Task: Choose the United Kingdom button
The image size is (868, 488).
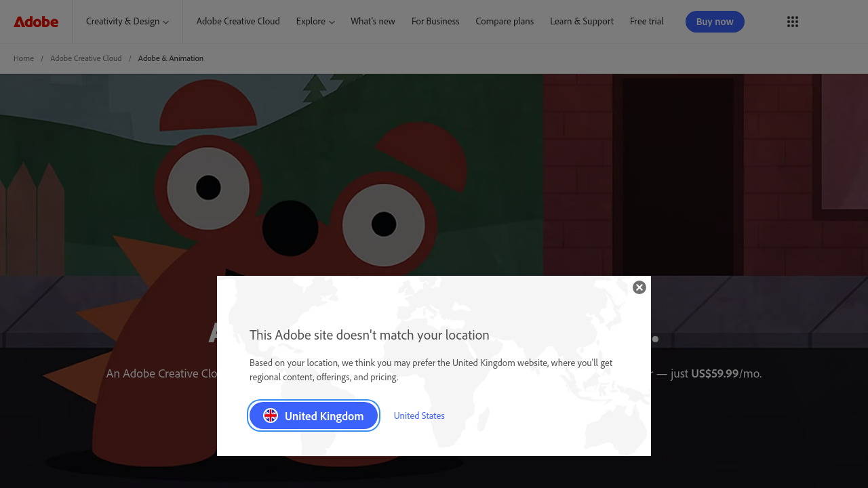Action: pos(313,415)
